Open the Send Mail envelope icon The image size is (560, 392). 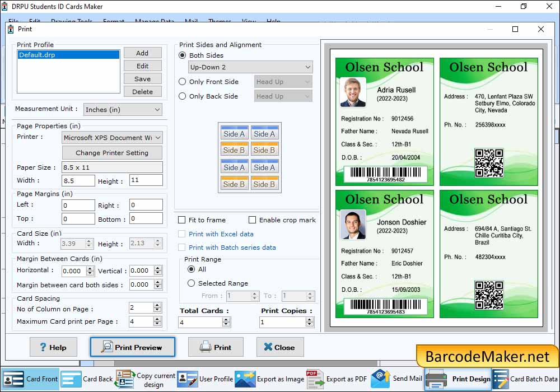(381, 379)
